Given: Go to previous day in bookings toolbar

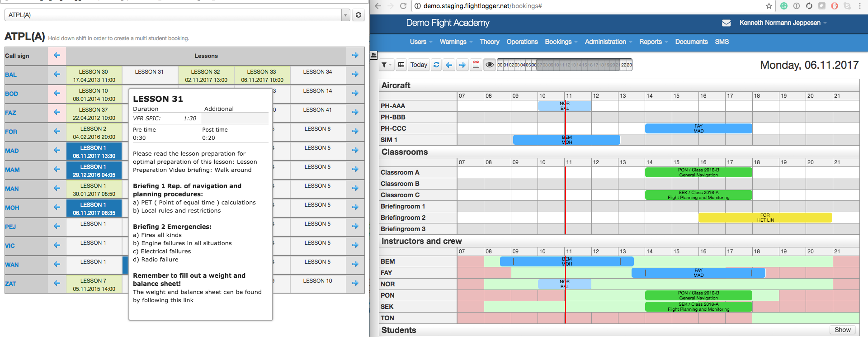Looking at the screenshot, I should pyautogui.click(x=449, y=65).
